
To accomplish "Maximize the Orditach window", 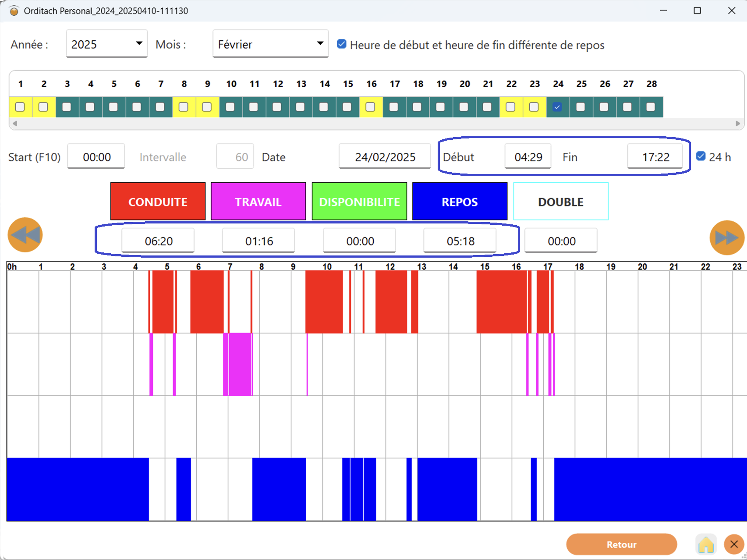I will [697, 11].
